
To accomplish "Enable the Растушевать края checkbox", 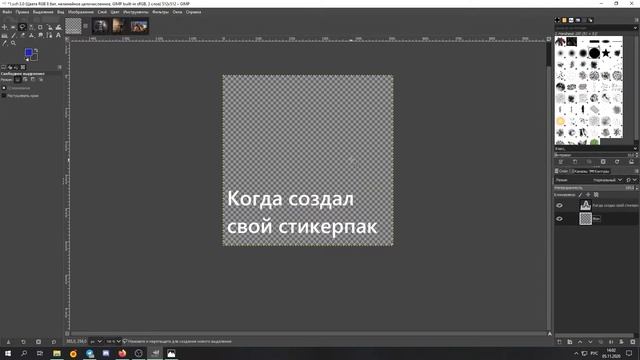I will click(4, 96).
